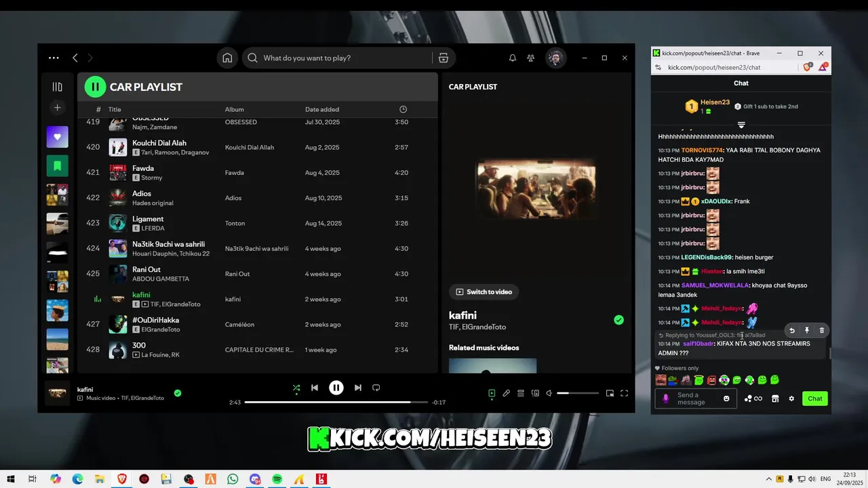The width and height of the screenshot is (868, 488).
Task: Open Brave Shields icon in the chat window
Action: (807, 67)
